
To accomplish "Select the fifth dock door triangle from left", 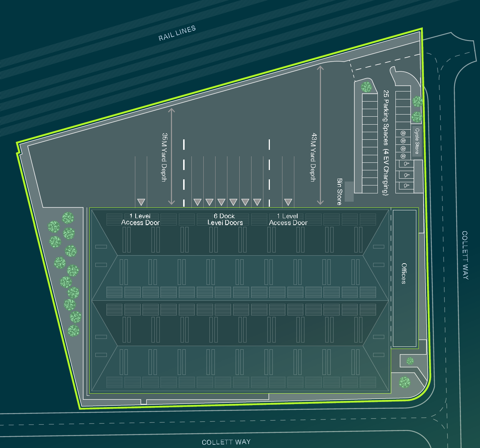I will click(245, 202).
